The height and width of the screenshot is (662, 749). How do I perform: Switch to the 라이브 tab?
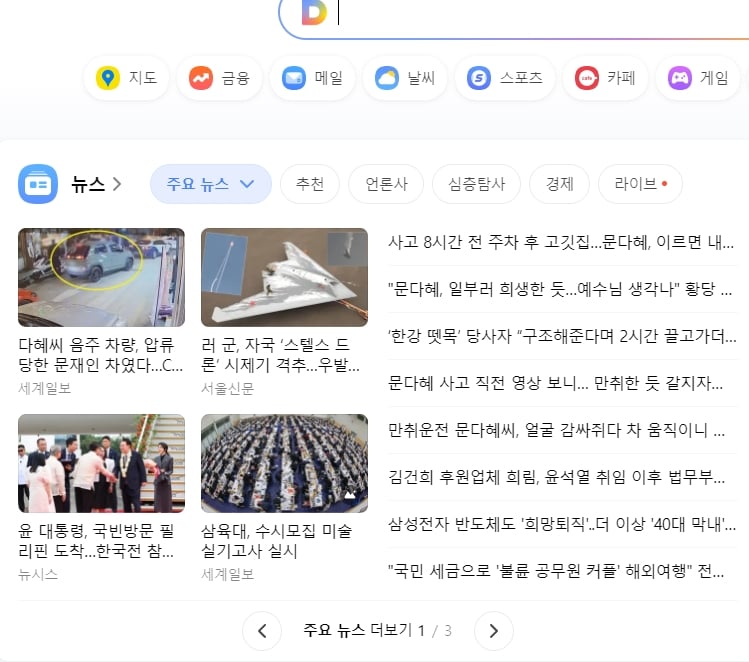[640, 184]
